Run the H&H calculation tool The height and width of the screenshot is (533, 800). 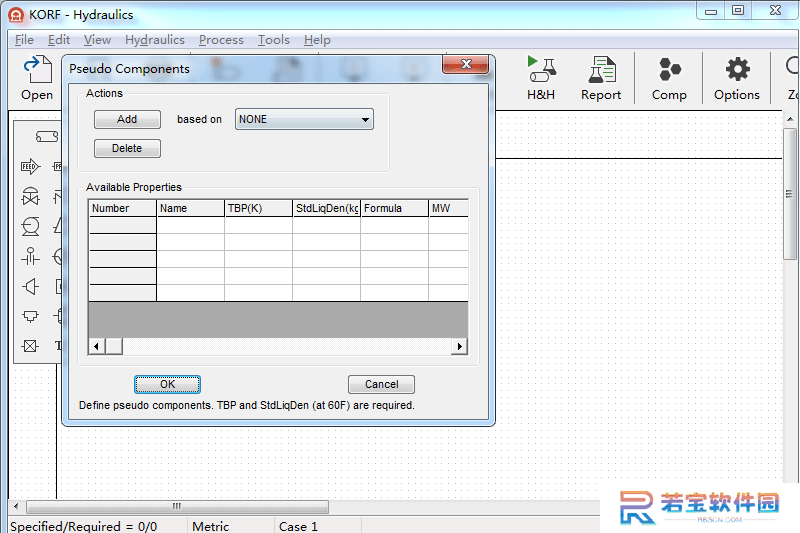pos(541,78)
